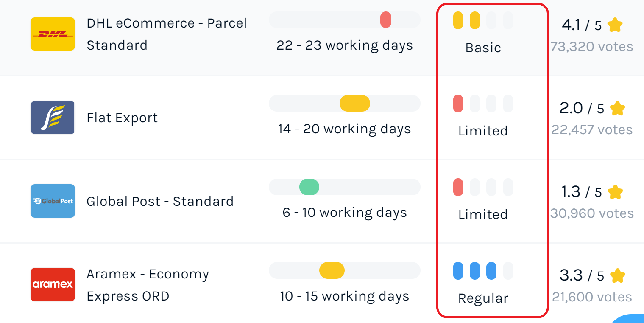Click the yellow delivery-time bar for Flat Export
The width and height of the screenshot is (644, 323).
point(355,104)
